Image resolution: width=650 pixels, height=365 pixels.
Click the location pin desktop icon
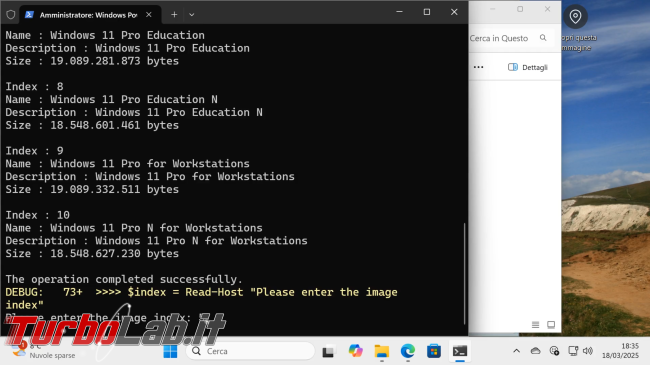(x=575, y=17)
